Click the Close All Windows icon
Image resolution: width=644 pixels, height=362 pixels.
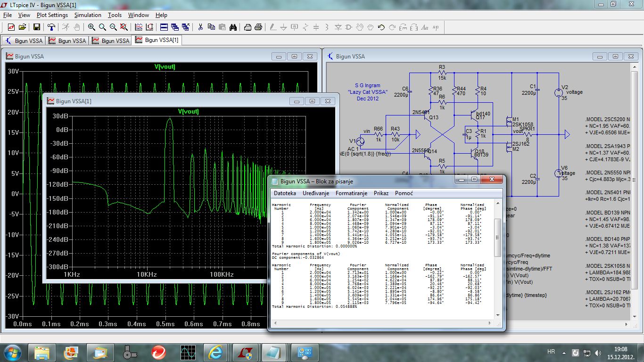point(186,27)
